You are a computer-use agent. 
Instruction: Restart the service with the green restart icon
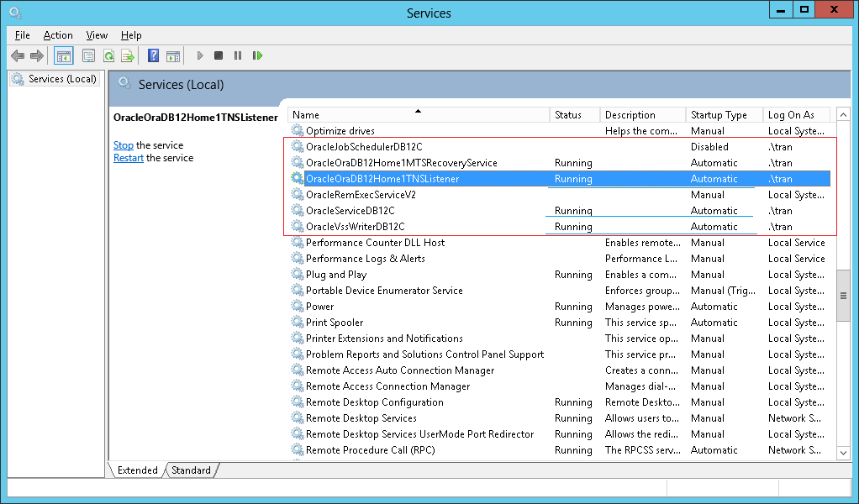pyautogui.click(x=257, y=55)
